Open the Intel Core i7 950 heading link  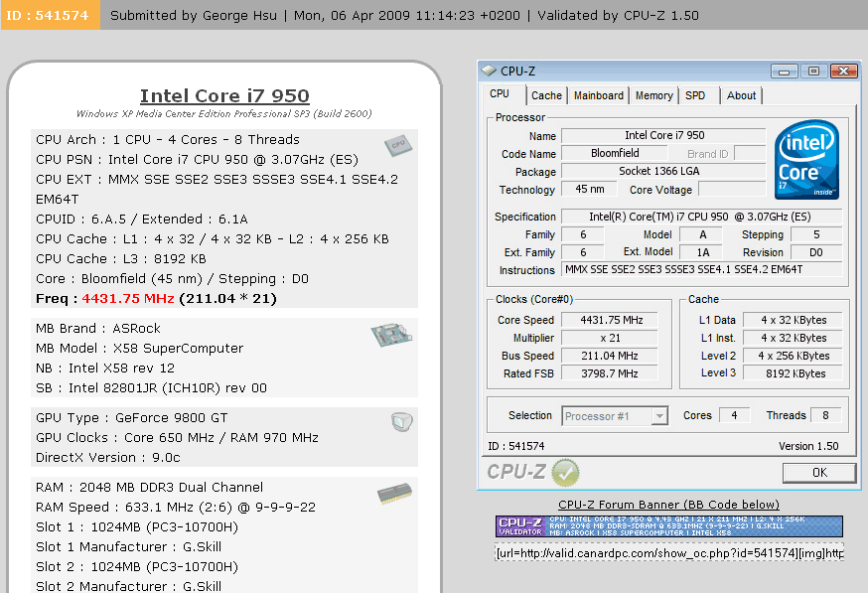224,95
